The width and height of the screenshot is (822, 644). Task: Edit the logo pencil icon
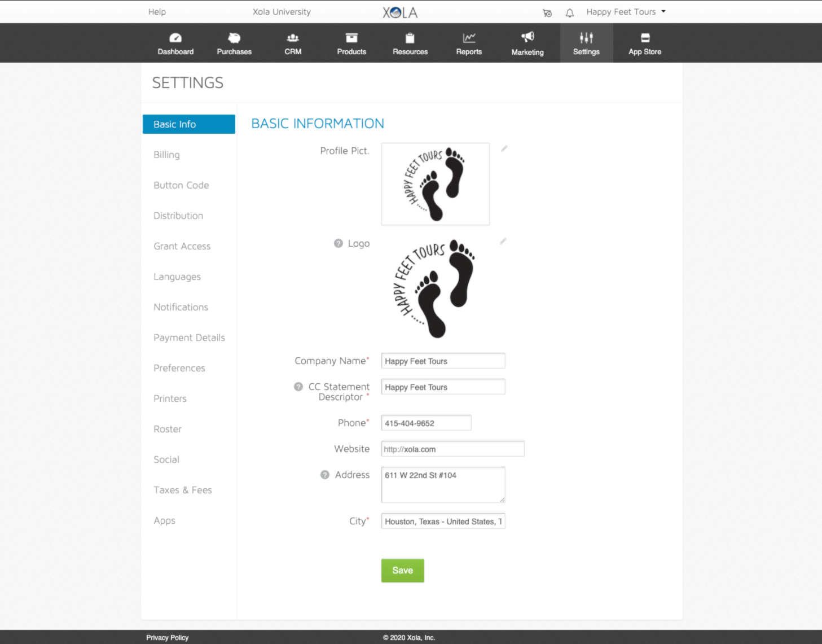pyautogui.click(x=503, y=241)
